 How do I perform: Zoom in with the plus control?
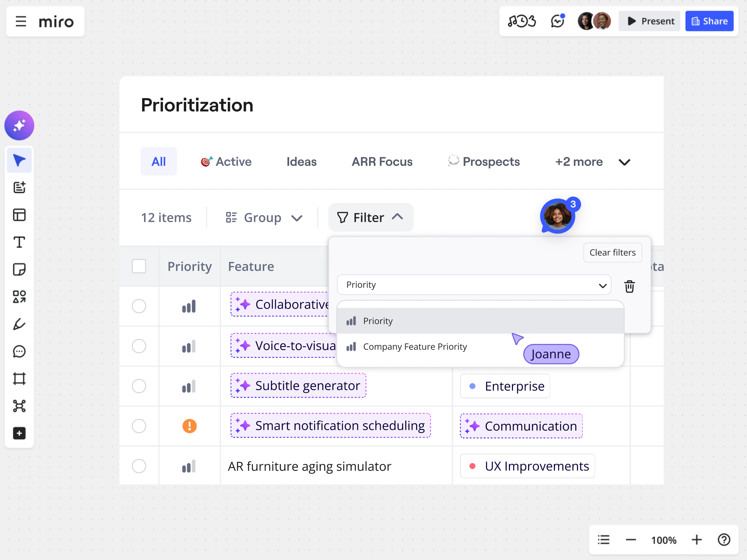[x=696, y=540]
